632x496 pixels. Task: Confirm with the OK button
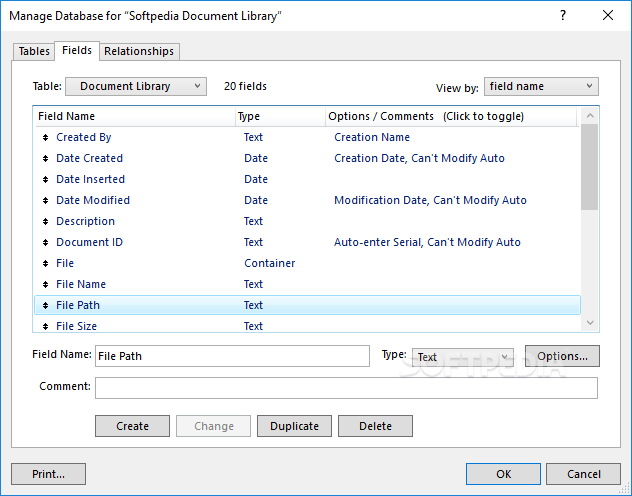[x=503, y=474]
